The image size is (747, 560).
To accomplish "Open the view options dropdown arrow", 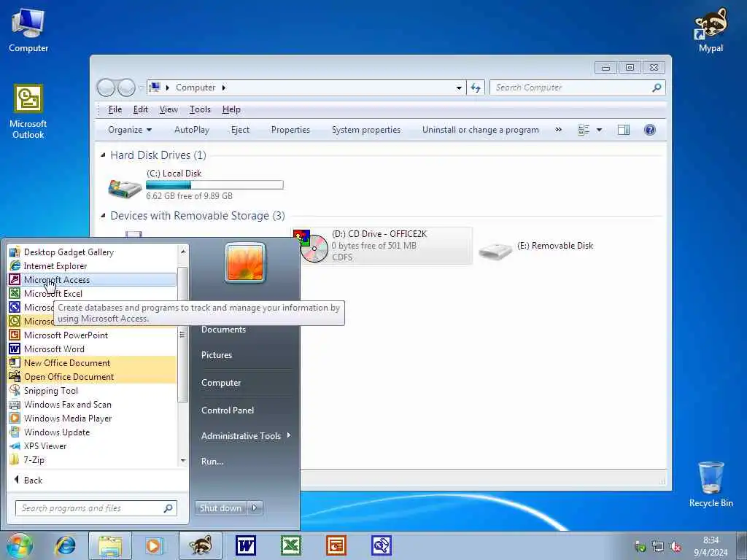I will (600, 130).
